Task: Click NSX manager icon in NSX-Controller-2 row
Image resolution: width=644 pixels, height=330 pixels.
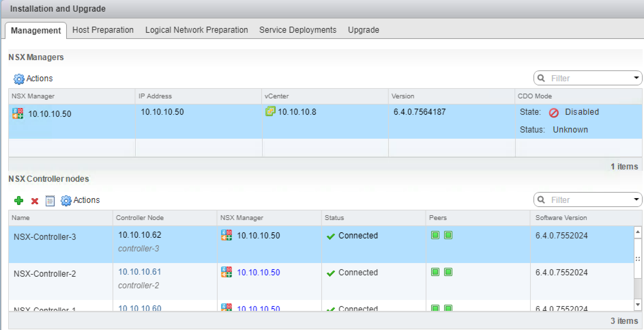Action: [226, 272]
